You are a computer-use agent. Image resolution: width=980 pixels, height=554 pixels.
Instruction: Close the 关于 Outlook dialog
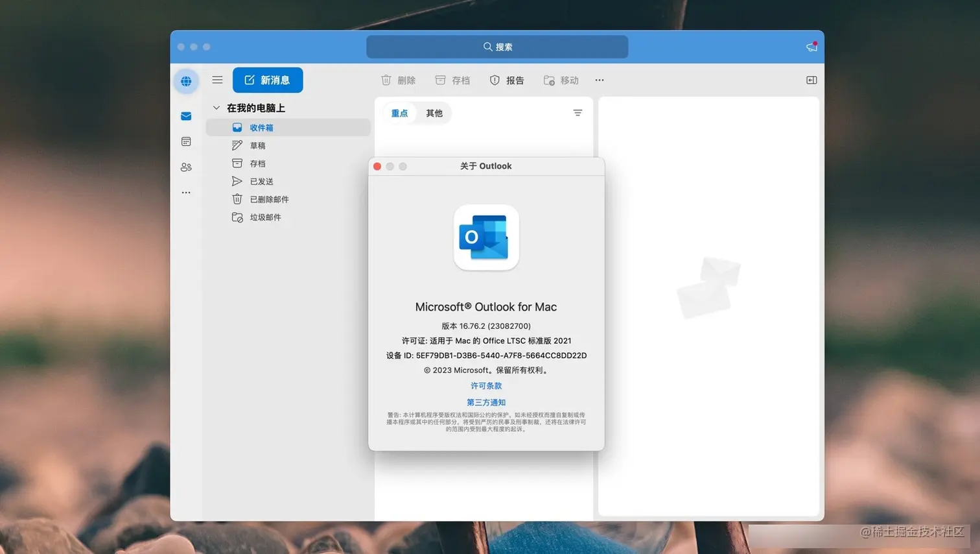(377, 166)
